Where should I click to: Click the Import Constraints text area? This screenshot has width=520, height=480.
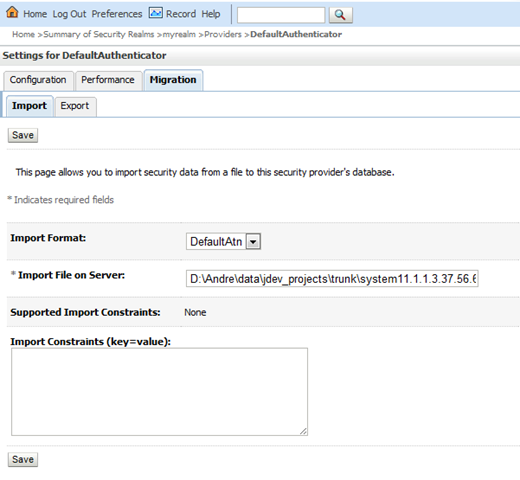[159, 392]
